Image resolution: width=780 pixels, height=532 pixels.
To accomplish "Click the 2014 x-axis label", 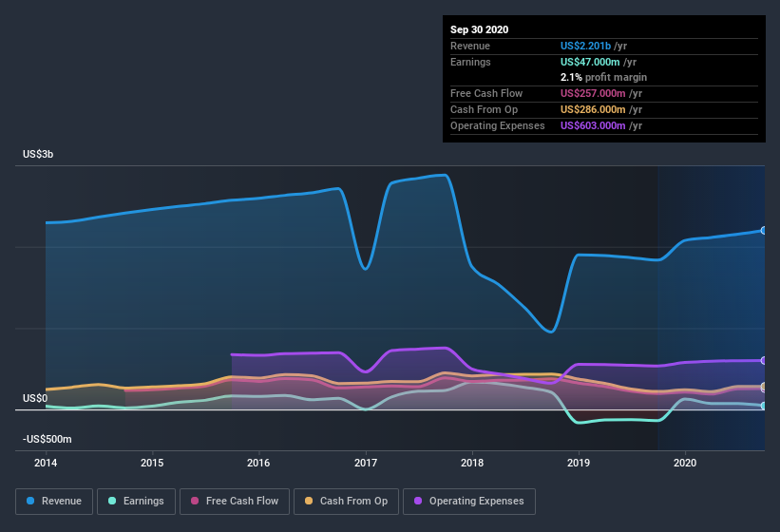I will 46,463.
